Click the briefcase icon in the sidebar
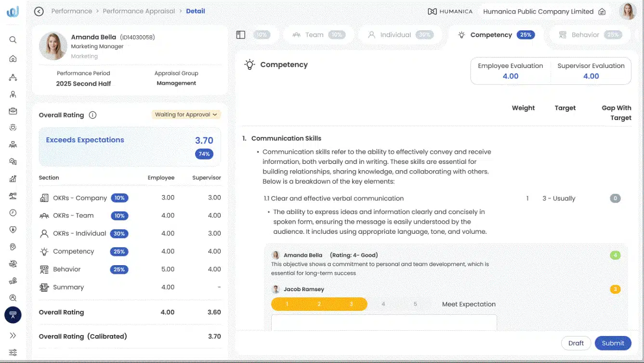 (13, 110)
